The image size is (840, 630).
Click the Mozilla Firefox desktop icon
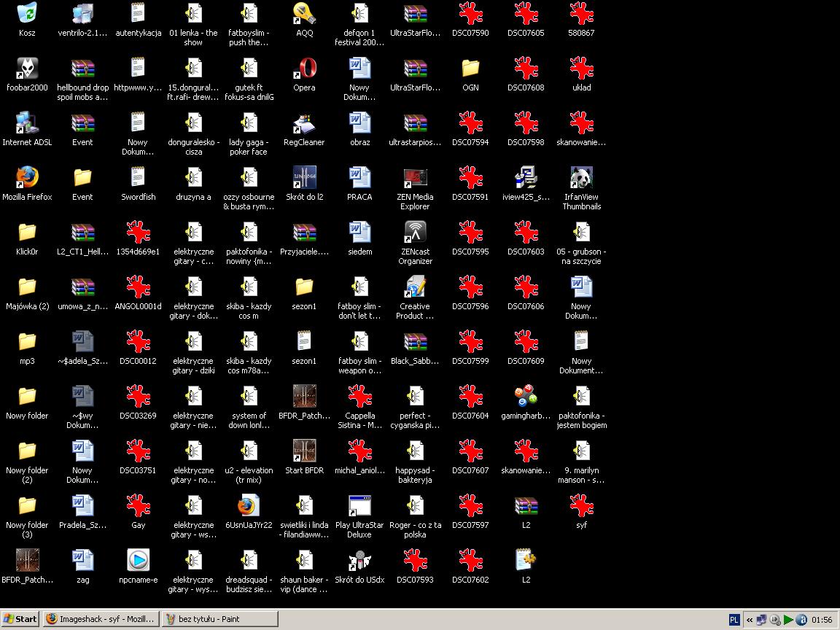27,178
